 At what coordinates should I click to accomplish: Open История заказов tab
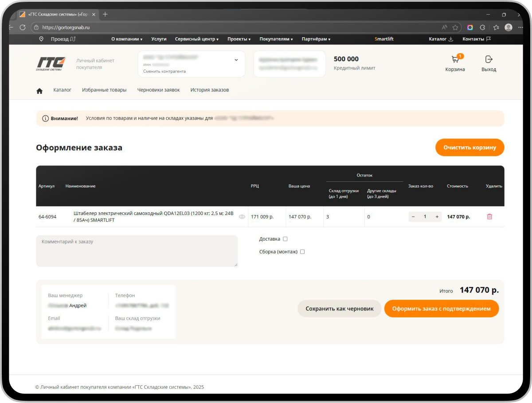coord(210,90)
